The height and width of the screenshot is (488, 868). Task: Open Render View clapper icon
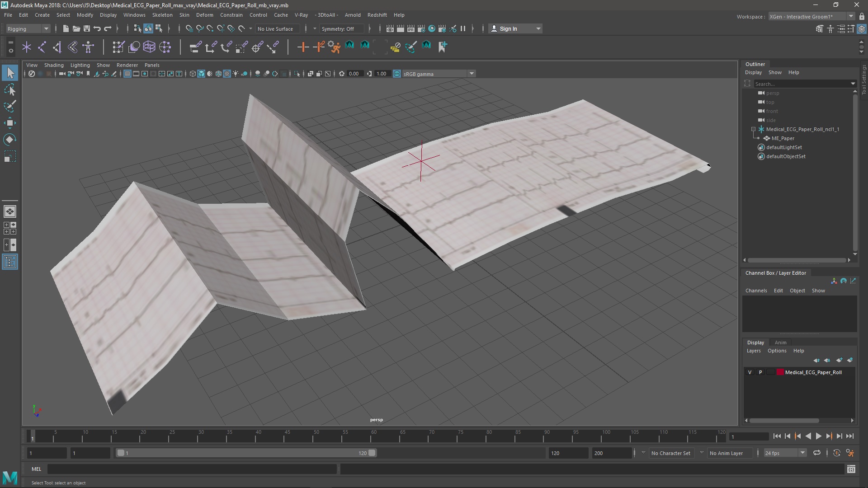click(x=390, y=28)
